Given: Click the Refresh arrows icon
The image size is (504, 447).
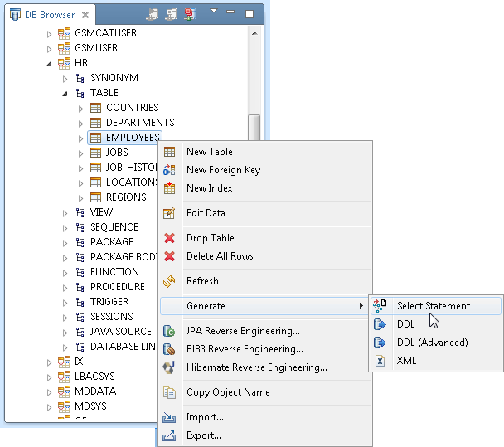Looking at the screenshot, I should click(x=170, y=281).
